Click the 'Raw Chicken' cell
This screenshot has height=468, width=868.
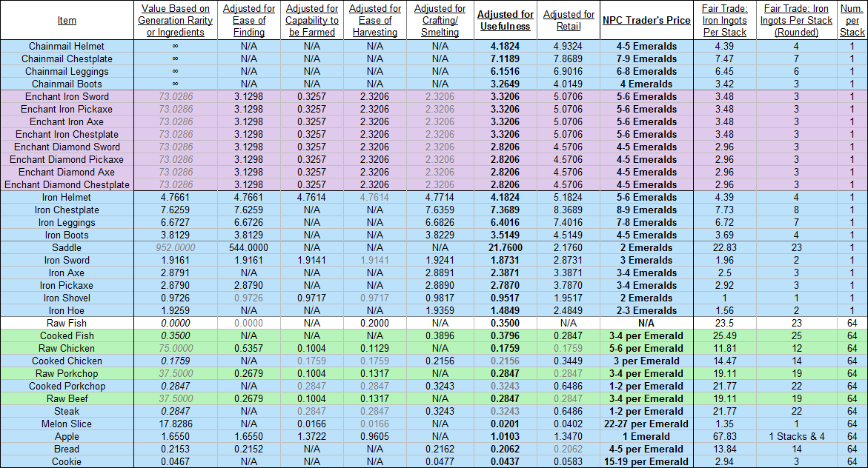[67, 349]
